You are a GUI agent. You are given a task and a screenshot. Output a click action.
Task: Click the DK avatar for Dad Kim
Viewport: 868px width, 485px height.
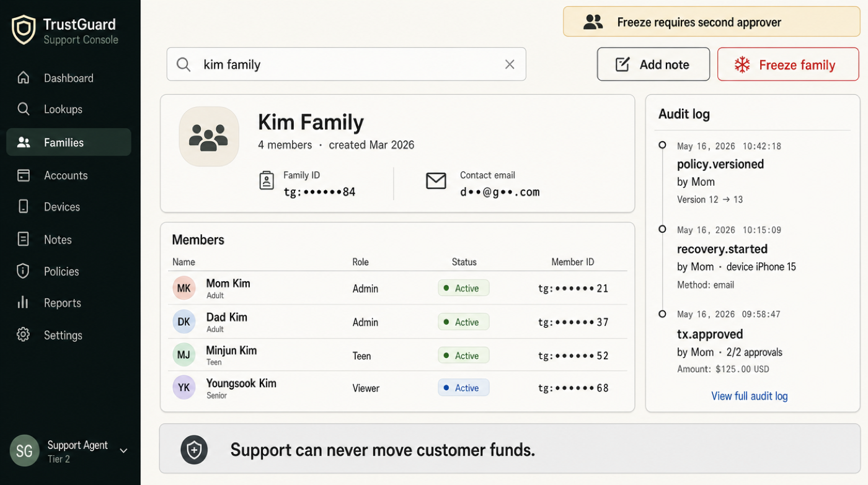(x=184, y=321)
